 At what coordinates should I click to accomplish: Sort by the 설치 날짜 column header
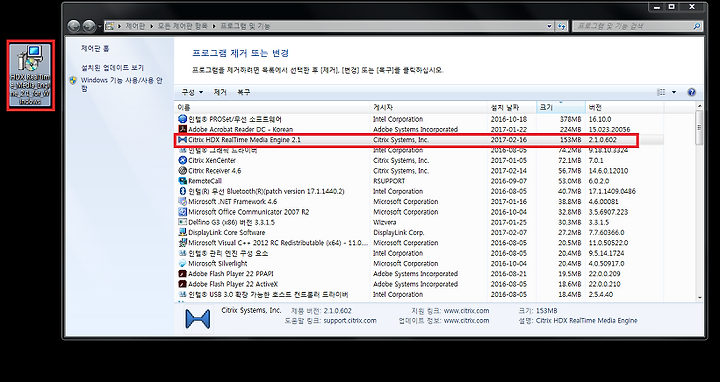[512, 107]
